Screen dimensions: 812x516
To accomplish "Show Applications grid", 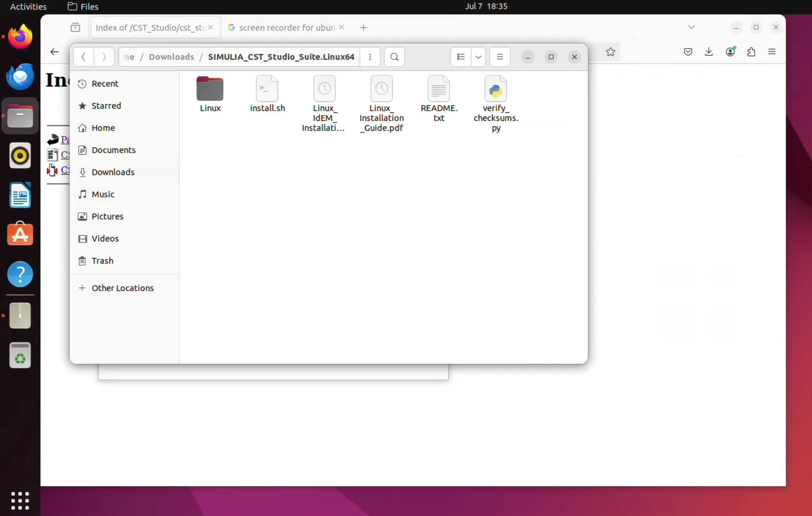I will [20, 501].
